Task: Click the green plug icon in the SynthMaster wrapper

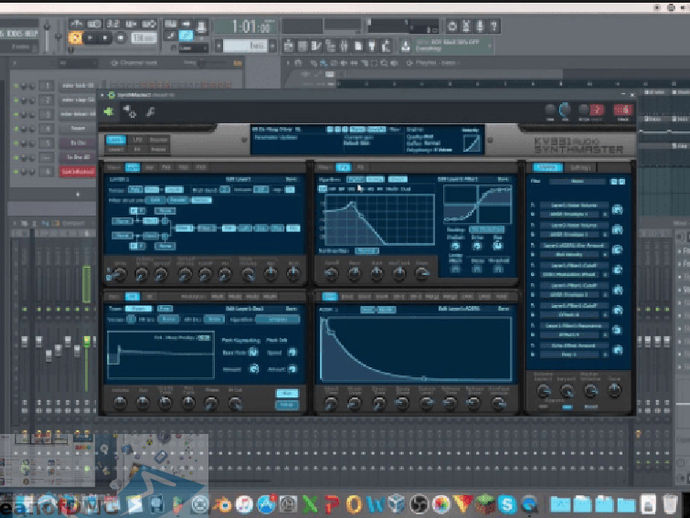Action: click(x=109, y=112)
